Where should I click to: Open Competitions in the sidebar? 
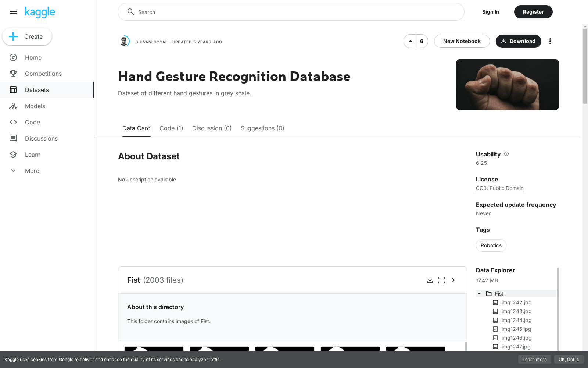47,74
